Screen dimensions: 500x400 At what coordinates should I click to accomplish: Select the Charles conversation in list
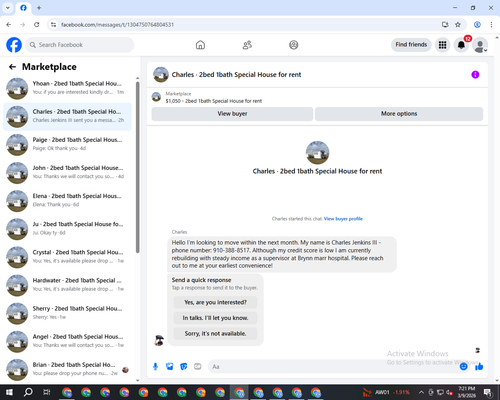pos(67,117)
